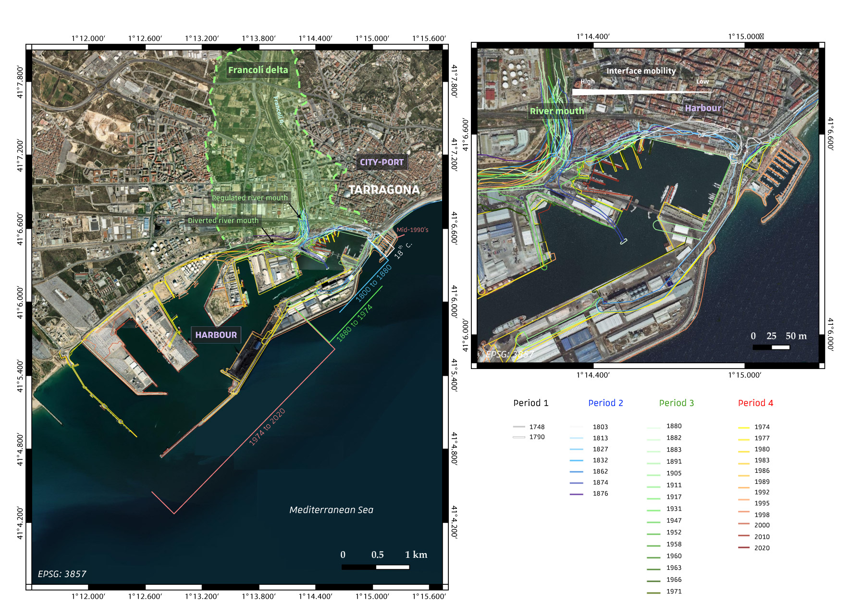Click the 'Period 2' legend heading
Screen dimensions: 863x616
605,403
